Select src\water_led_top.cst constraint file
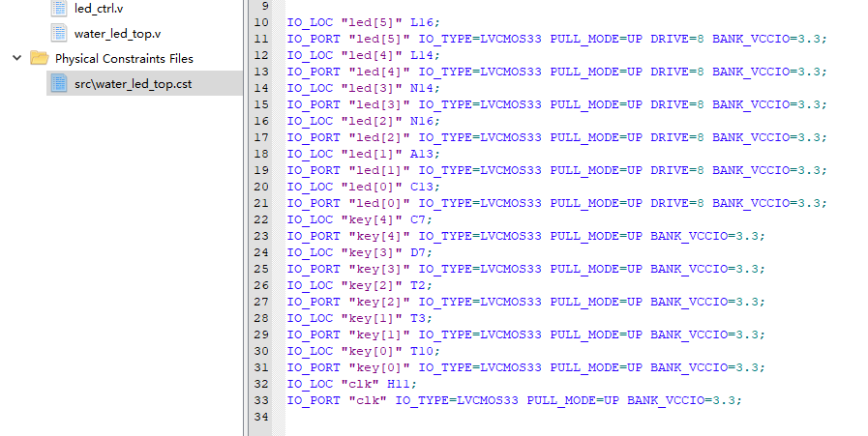Image resolution: width=868 pixels, height=436 pixels. (x=133, y=83)
